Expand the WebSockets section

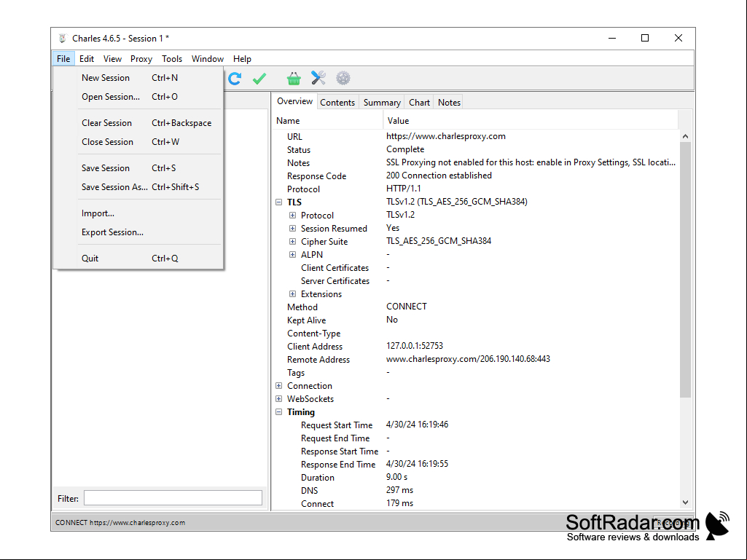tap(278, 398)
